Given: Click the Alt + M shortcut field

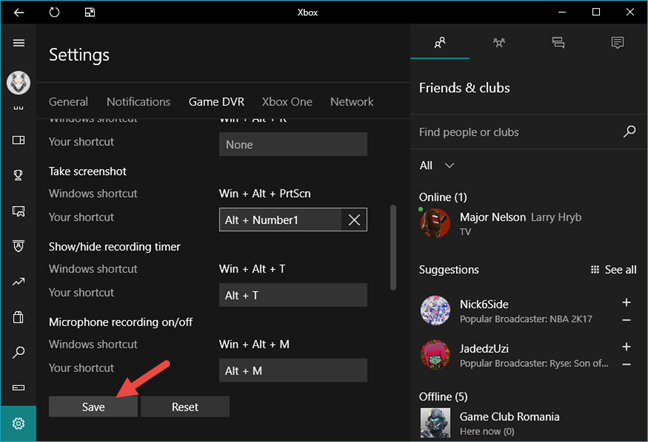Looking at the screenshot, I should 293,370.
